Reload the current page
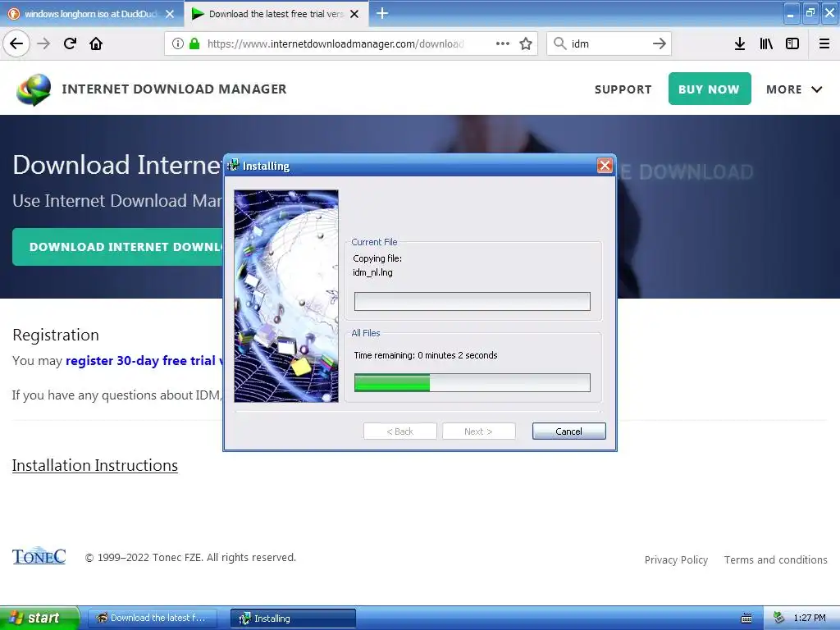The height and width of the screenshot is (630, 840). point(70,43)
